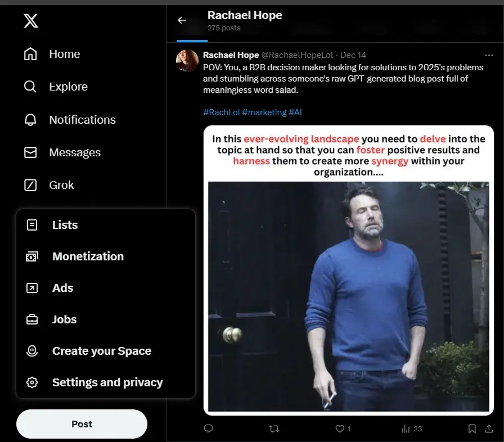504x442 pixels.
Task: Open the three-dot more menu on post
Action: pos(489,55)
